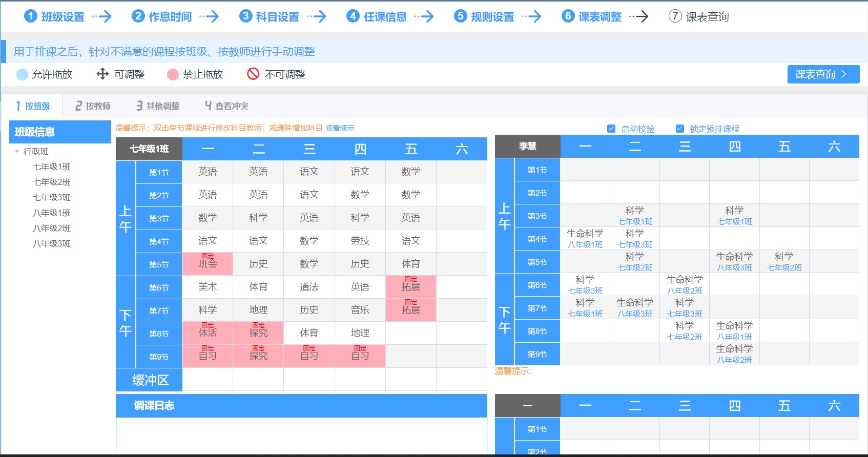Go to step 6 课表调整

592,16
